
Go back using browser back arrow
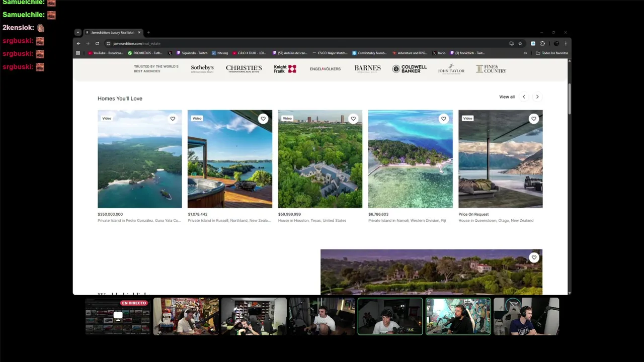tap(78, 43)
